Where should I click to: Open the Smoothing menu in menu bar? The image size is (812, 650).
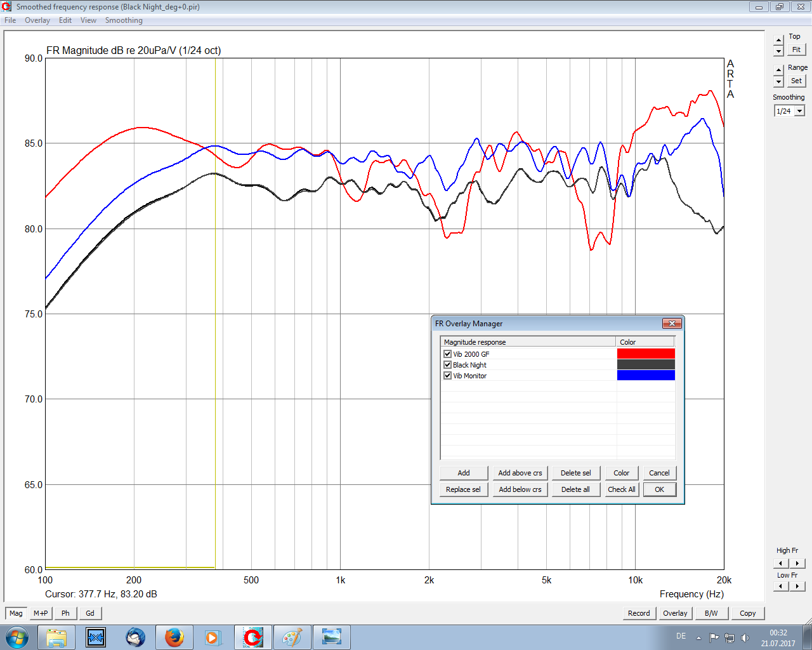(124, 20)
